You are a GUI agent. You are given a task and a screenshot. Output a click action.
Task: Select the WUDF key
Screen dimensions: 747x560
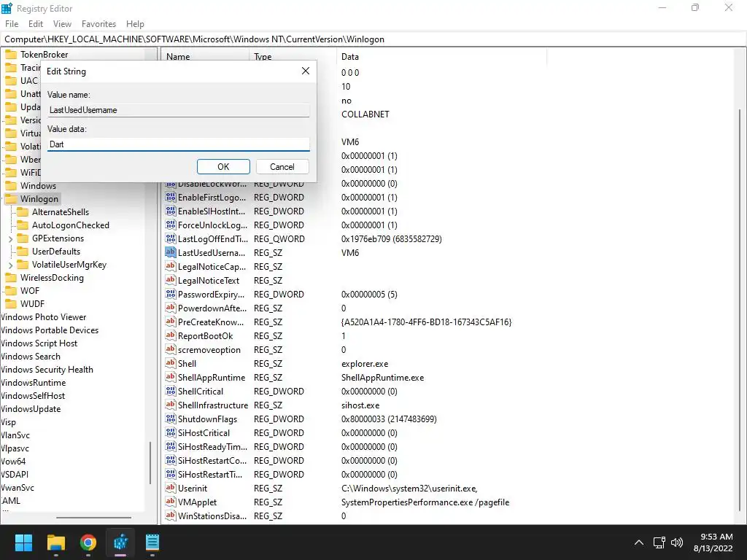[32, 304]
